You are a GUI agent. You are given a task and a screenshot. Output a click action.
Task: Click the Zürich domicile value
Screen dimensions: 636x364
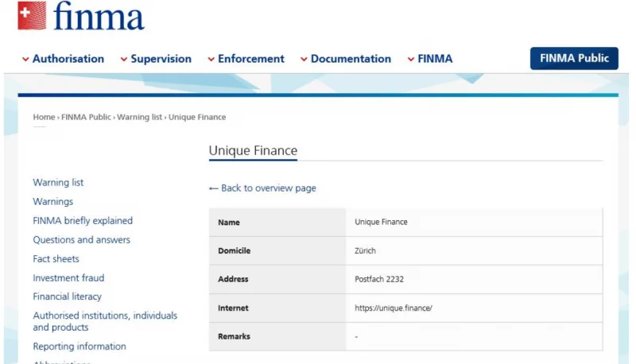coord(365,250)
